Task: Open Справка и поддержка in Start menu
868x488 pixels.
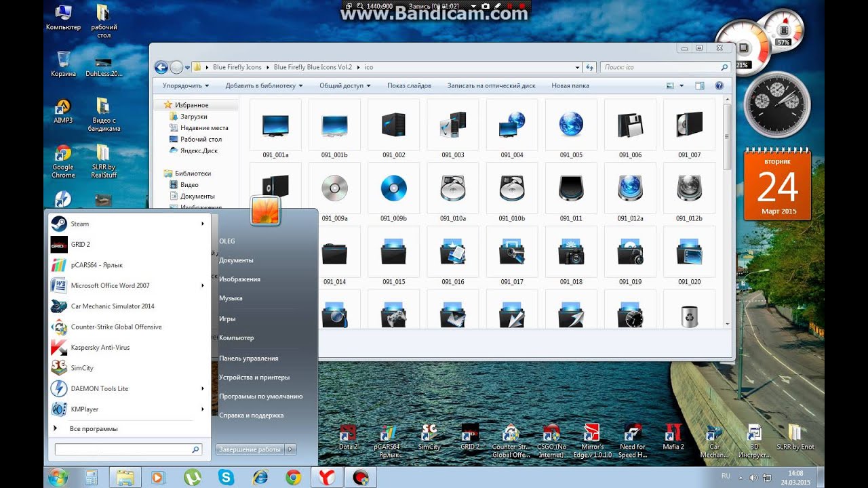Action: [x=251, y=415]
